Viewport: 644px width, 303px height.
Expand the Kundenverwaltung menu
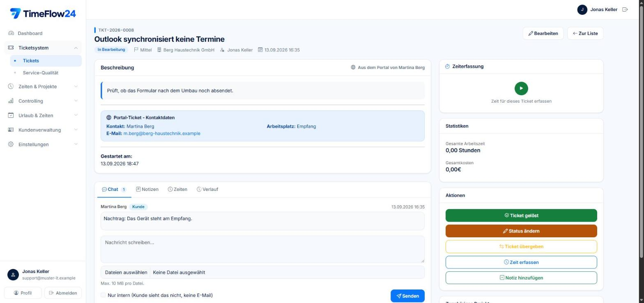(43, 130)
